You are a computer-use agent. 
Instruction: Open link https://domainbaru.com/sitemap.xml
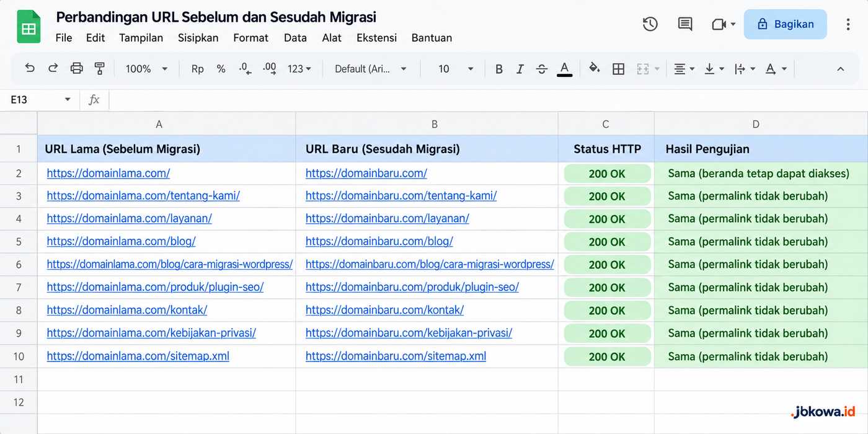click(x=396, y=356)
